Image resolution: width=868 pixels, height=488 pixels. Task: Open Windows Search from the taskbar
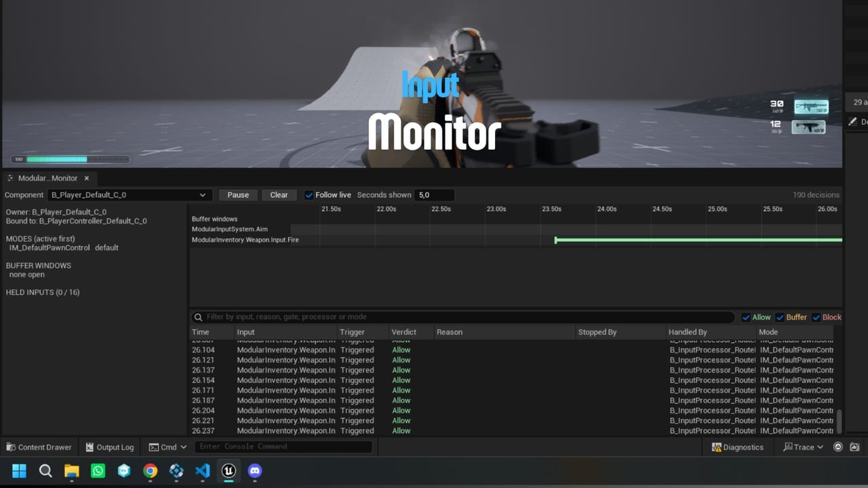[x=45, y=471]
